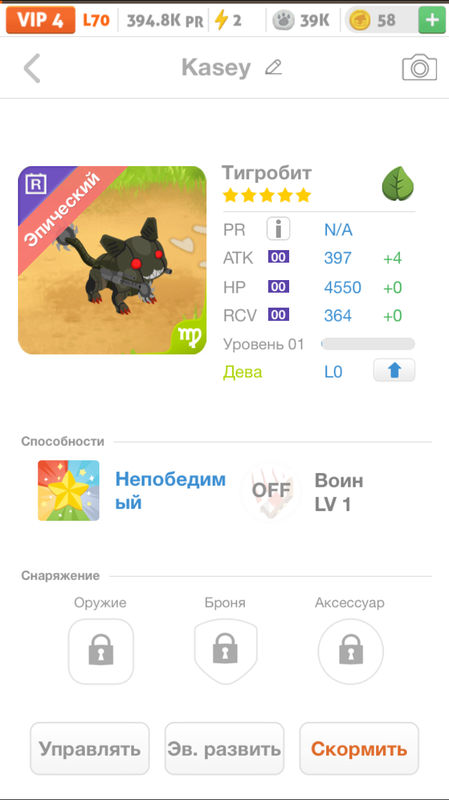Select the locked Аксессуар accessory slot
This screenshot has width=449, height=800.
[x=351, y=652]
